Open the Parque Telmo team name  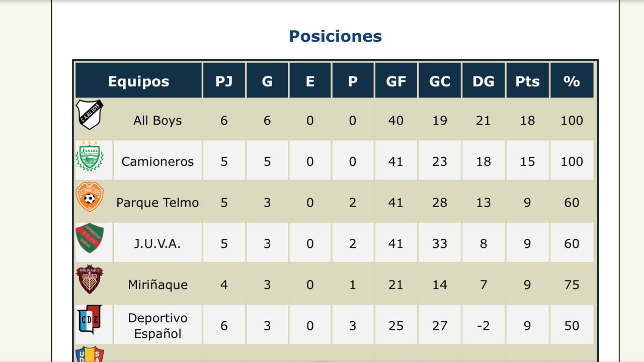pos(157,203)
